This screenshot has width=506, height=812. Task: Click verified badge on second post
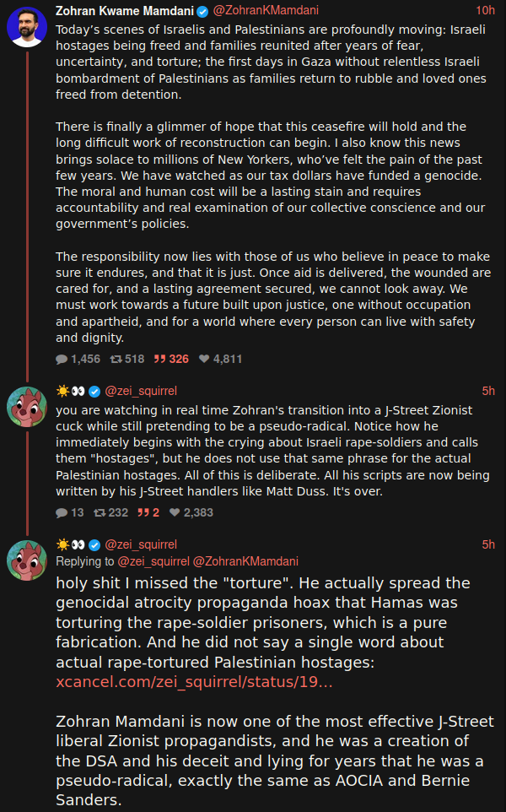[95, 391]
